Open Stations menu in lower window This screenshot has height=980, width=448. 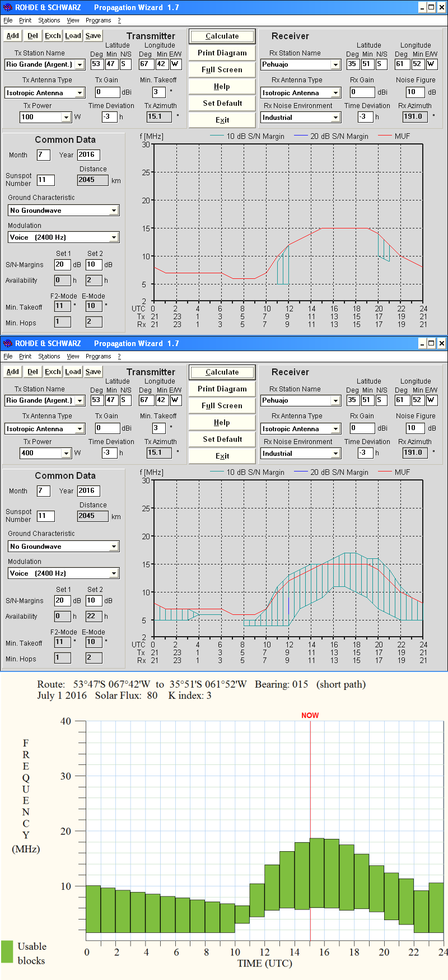(49, 356)
